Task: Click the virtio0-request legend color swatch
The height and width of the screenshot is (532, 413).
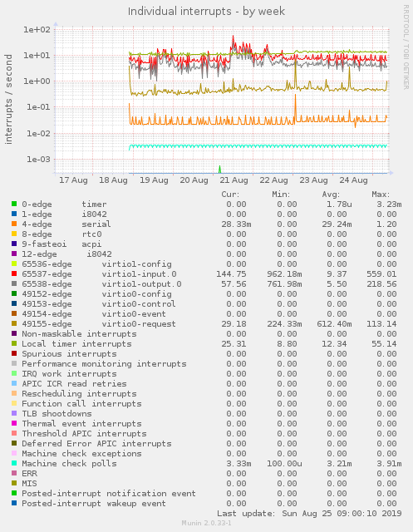Action: coord(14,323)
